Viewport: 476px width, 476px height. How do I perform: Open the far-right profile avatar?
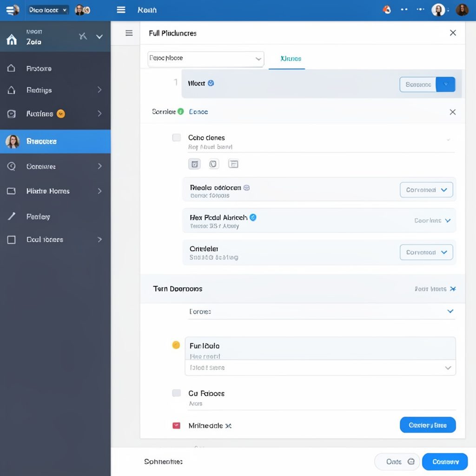(x=462, y=10)
